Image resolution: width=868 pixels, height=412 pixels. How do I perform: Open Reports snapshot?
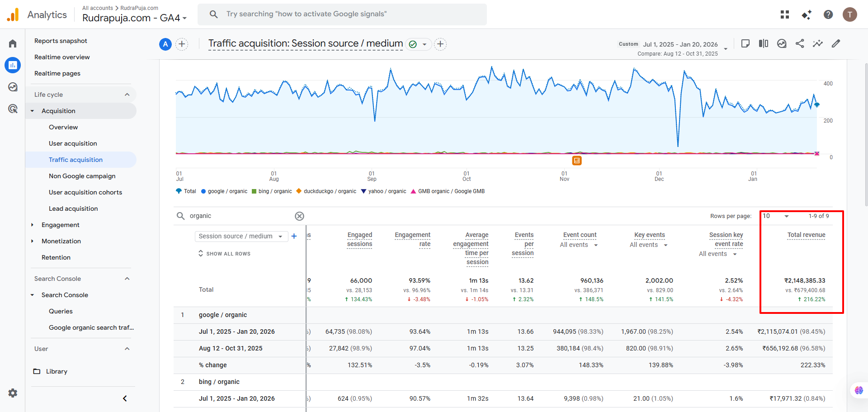(61, 41)
